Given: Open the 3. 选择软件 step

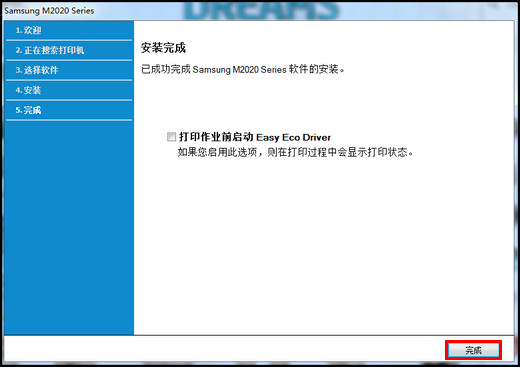Looking at the screenshot, I should [x=69, y=70].
